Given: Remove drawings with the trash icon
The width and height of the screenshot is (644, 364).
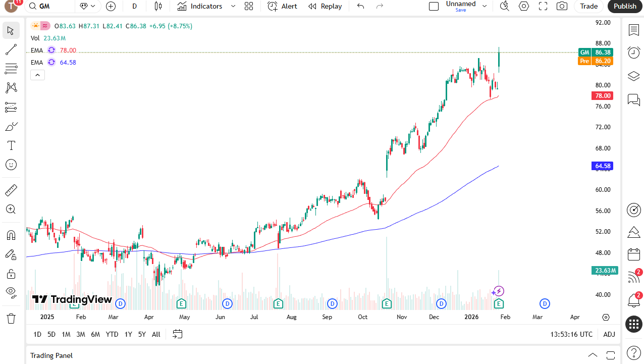Looking at the screenshot, I should pyautogui.click(x=11, y=319).
